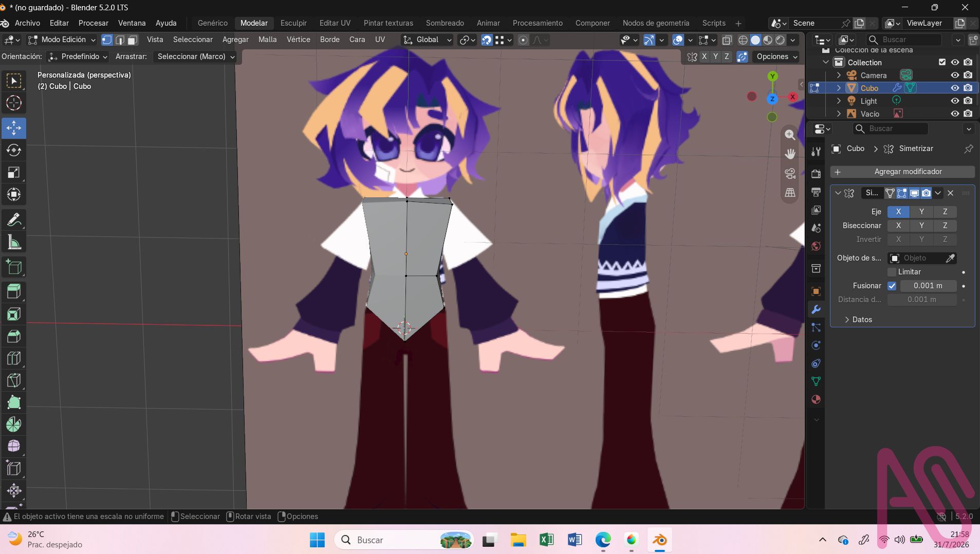The width and height of the screenshot is (980, 554).
Task: Open the Modifiers wrench properties tab
Action: pos(816,309)
